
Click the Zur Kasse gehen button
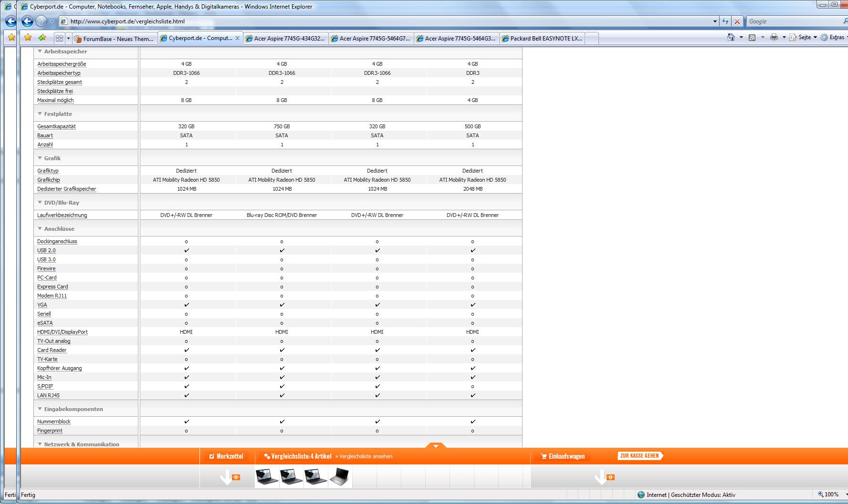640,456
